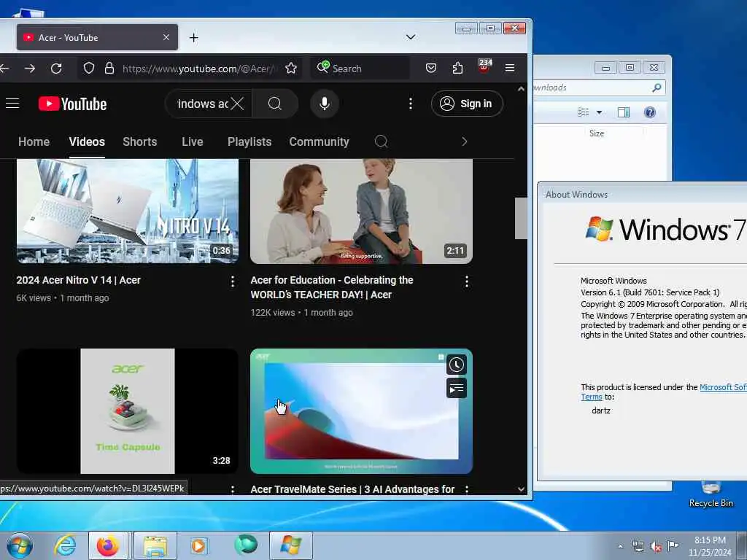Open the Shorts channel tab
The image size is (747, 560).
tap(139, 141)
